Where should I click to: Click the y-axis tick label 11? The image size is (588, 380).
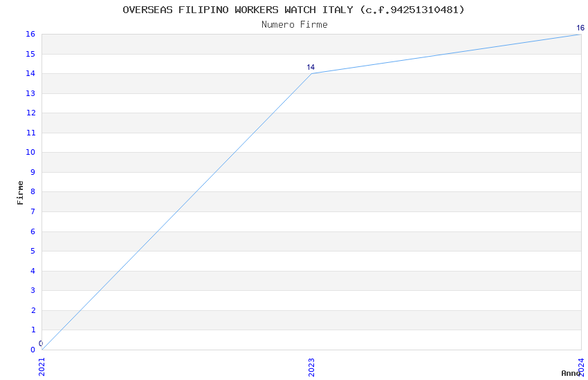(x=30, y=133)
